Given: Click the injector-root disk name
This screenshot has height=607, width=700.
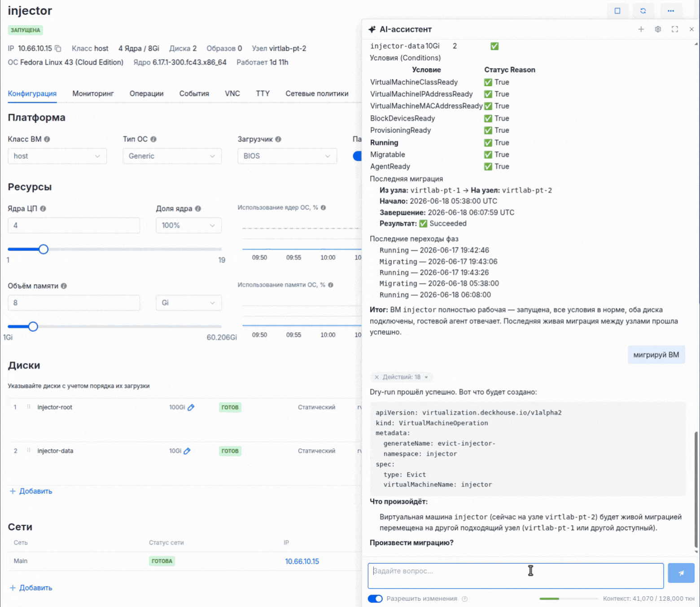Looking at the screenshot, I should pyautogui.click(x=55, y=407).
